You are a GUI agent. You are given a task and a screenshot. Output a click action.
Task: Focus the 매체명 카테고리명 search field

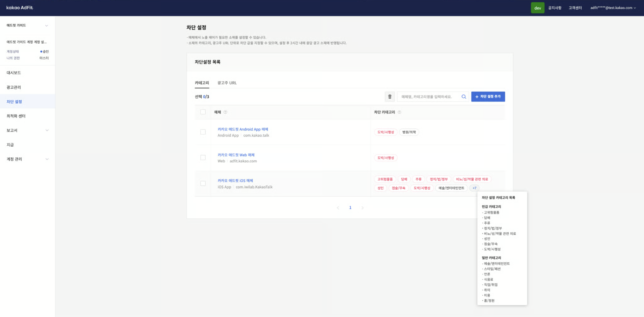[429, 97]
